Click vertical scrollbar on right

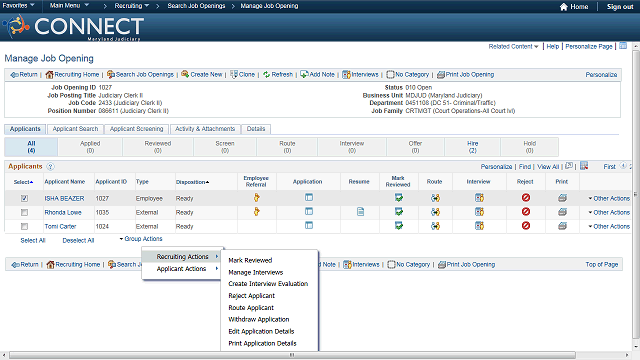pos(636,194)
